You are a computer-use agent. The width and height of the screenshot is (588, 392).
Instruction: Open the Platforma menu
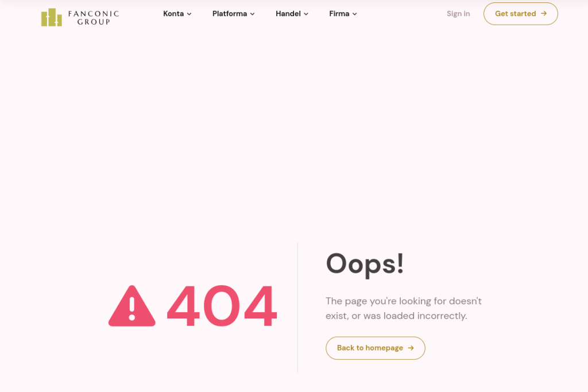[234, 14]
